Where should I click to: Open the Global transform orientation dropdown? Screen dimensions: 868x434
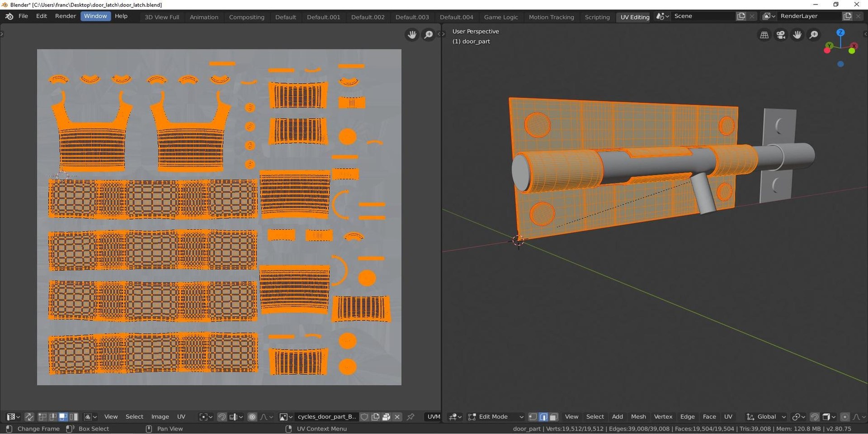point(766,417)
